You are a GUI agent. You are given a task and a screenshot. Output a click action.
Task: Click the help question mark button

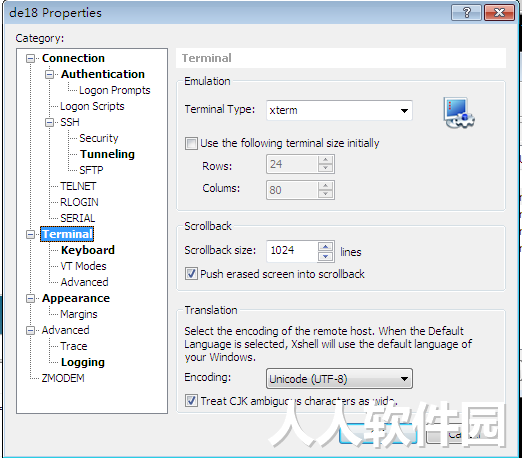click(466, 13)
